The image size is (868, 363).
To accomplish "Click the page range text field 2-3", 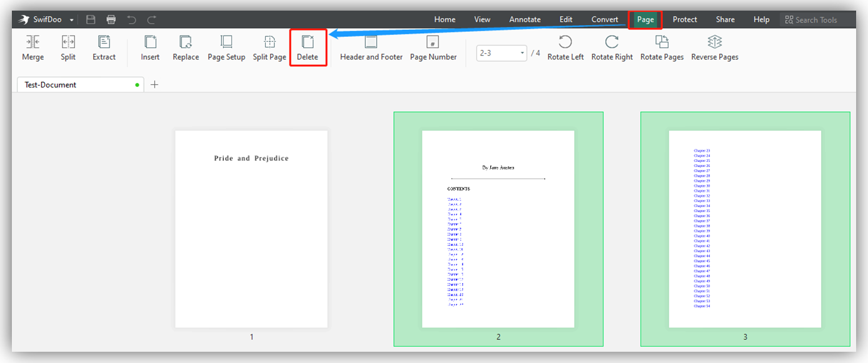I will tap(498, 53).
